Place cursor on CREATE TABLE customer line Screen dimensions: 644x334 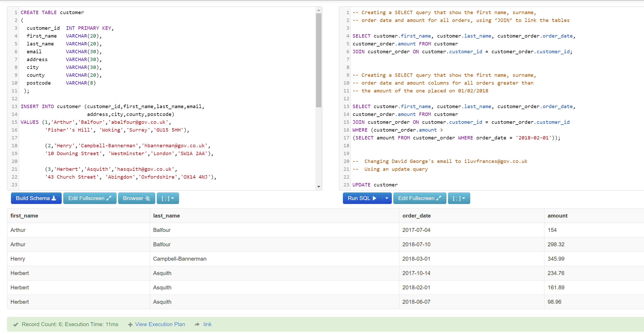click(x=52, y=13)
